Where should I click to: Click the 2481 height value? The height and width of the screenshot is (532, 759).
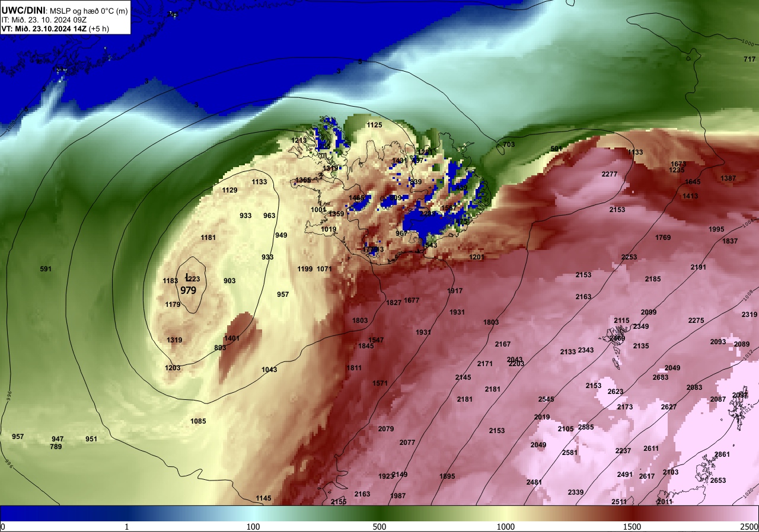tap(534, 482)
